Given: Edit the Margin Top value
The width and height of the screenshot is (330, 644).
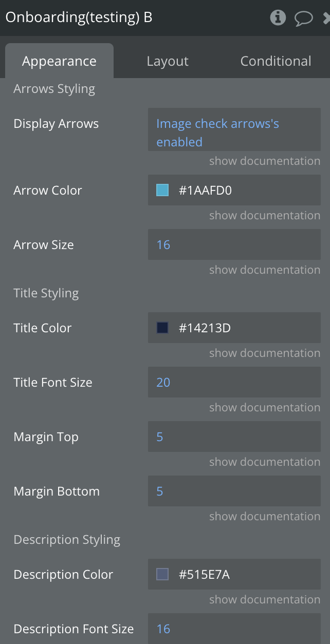Looking at the screenshot, I should [x=234, y=437].
